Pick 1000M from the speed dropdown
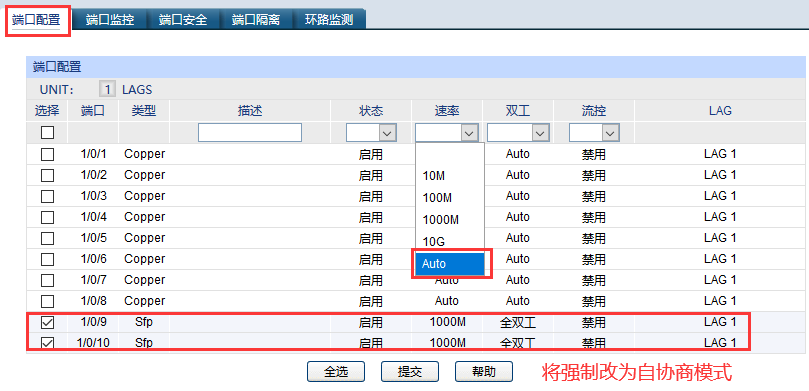809x391 pixels. click(x=449, y=220)
